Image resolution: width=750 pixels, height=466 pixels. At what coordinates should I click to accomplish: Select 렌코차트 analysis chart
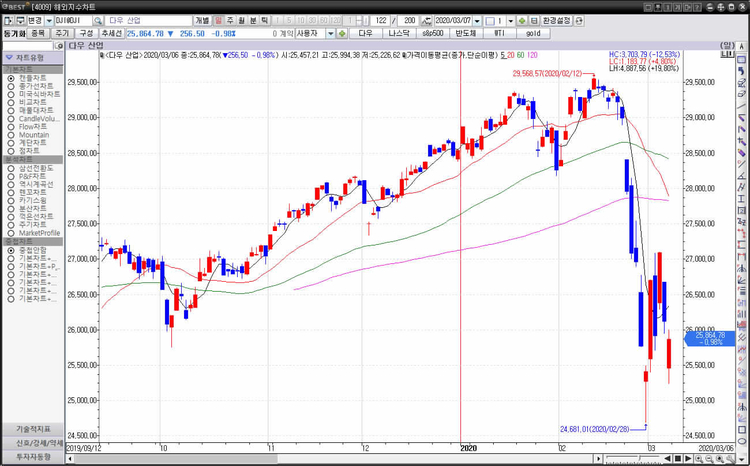(33, 192)
